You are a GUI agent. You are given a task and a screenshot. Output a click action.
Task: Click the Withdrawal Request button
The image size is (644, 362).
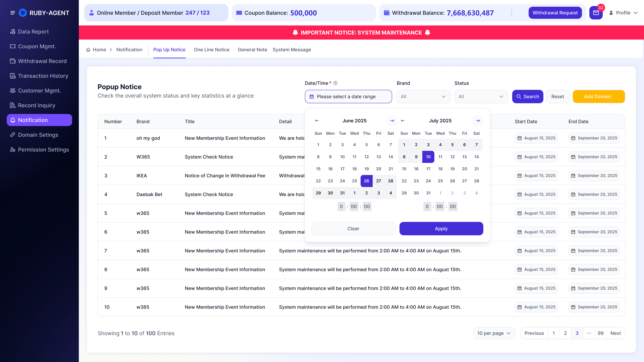[x=555, y=13]
